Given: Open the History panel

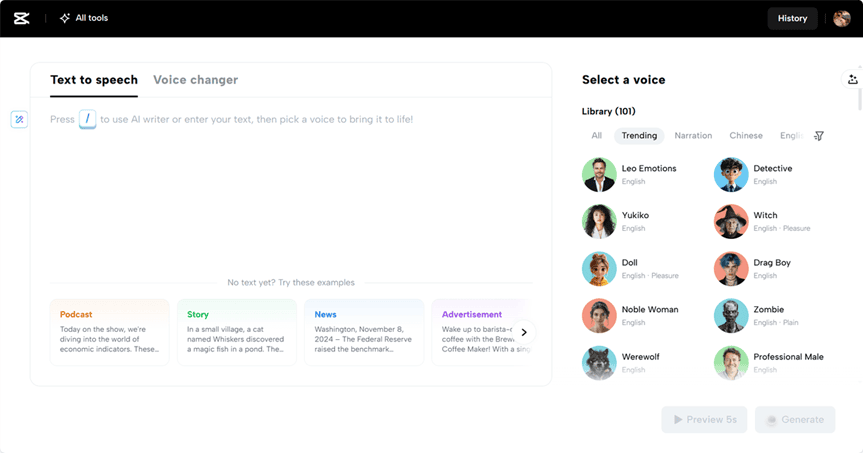Looking at the screenshot, I should click(792, 18).
